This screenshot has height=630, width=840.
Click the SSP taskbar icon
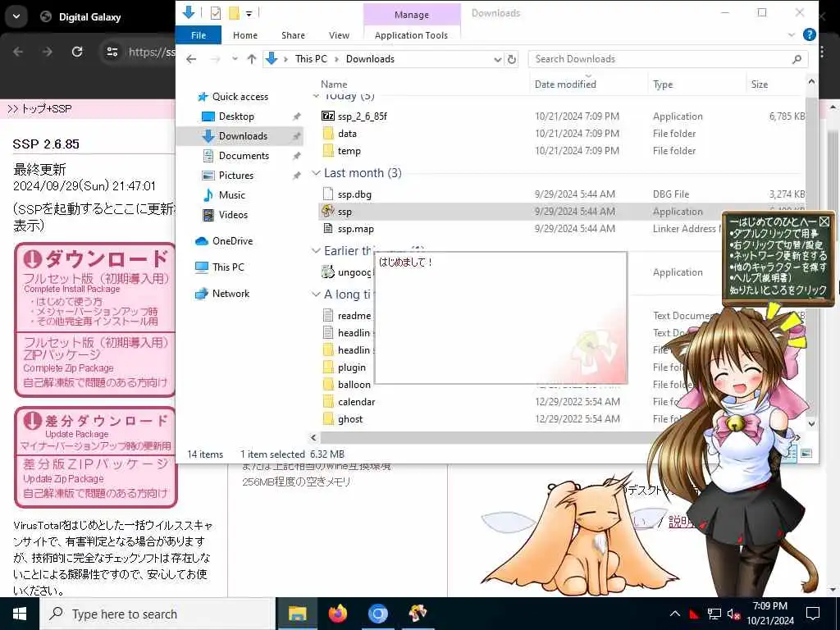tap(418, 614)
